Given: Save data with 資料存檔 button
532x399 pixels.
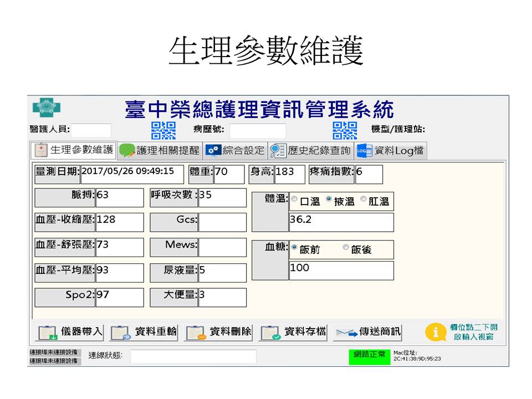Looking at the screenshot, I should pos(293,332).
